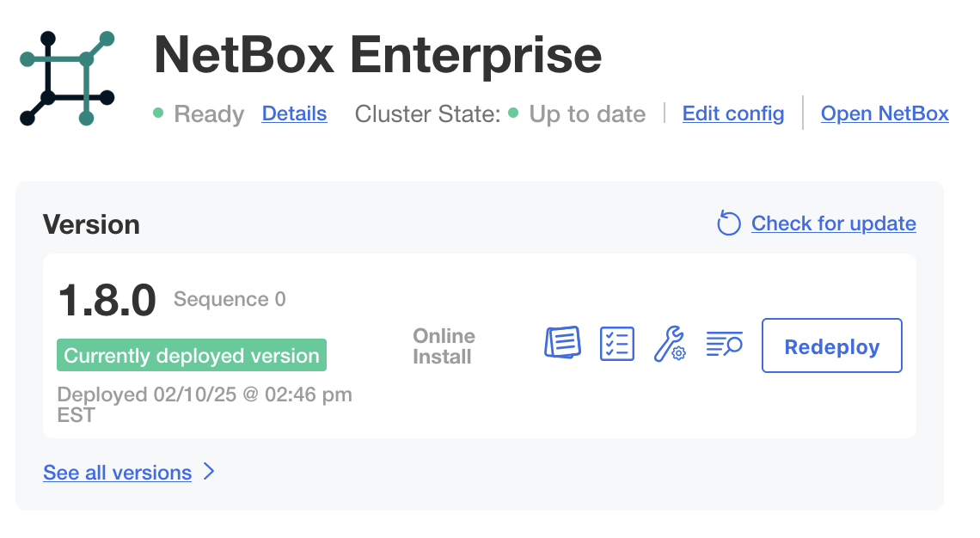The width and height of the screenshot is (980, 538).
Task: Click the circular refresh arrow icon
Action: click(729, 224)
